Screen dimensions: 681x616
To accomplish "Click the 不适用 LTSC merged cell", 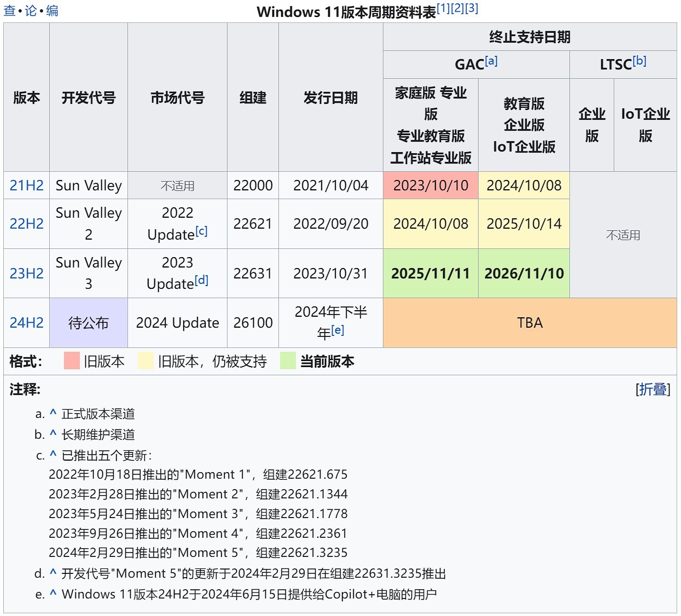I will click(623, 235).
